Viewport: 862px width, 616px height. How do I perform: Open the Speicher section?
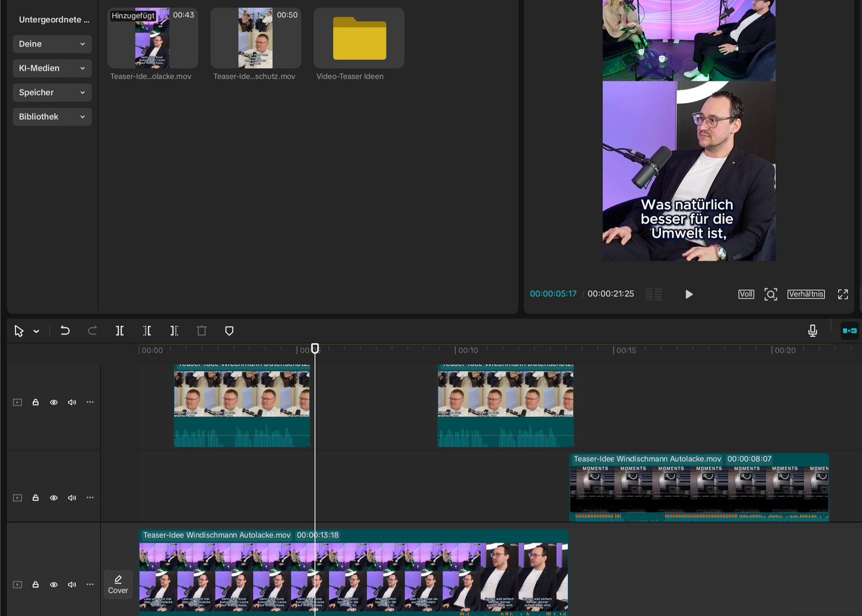click(52, 92)
